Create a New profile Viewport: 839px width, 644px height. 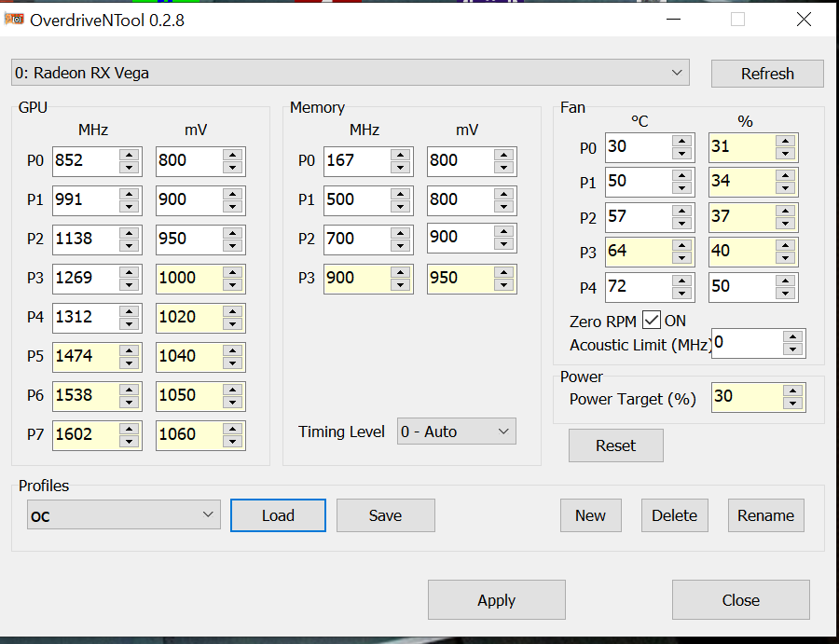[591, 515]
